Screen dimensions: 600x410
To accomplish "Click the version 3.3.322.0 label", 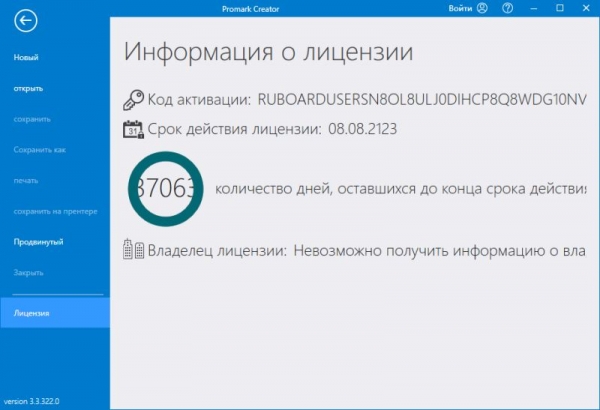I will click(31, 401).
